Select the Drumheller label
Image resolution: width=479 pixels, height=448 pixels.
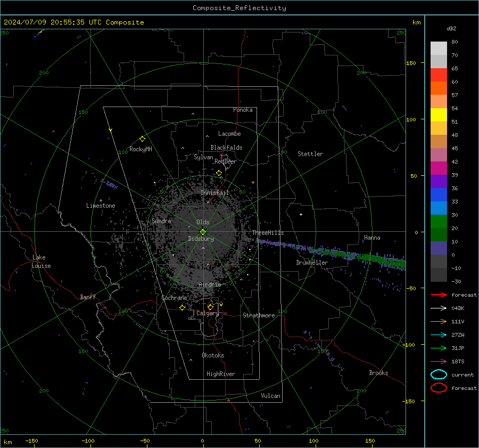[312, 263]
